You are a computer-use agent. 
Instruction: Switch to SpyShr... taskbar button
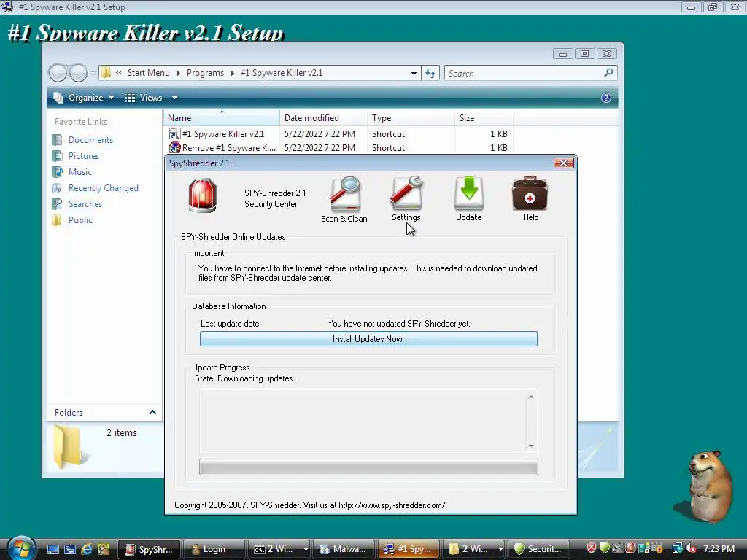point(149,549)
